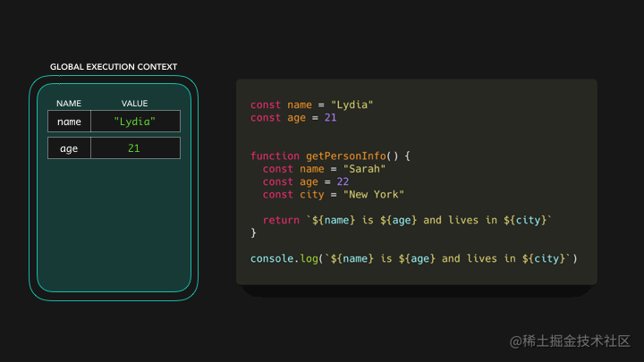
Task: Click the "New York" string literal
Action: click(x=373, y=195)
